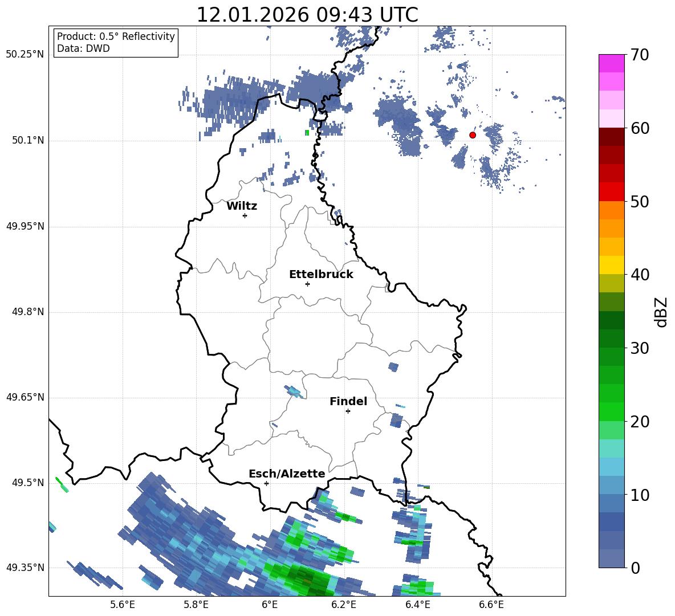The height and width of the screenshot is (616, 675).
Task: Click the title 12.01.2026 09:43 UTC
Action: coord(307,15)
